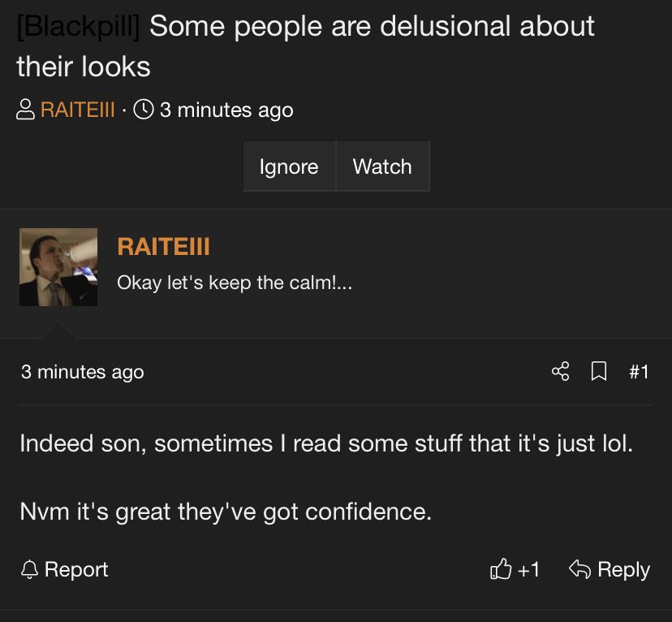672x622 pixels.
Task: Open the RAITEIII username in the post header
Action: (163, 246)
